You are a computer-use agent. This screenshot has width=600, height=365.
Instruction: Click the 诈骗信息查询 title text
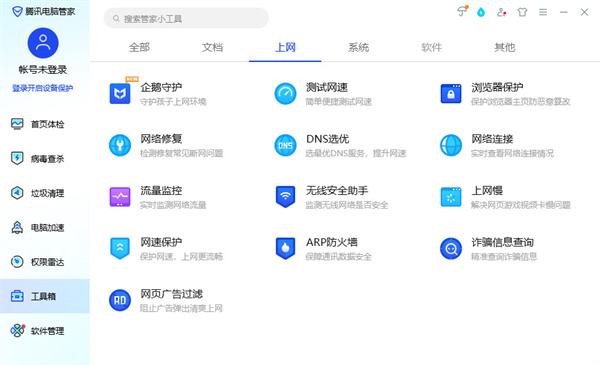click(502, 242)
